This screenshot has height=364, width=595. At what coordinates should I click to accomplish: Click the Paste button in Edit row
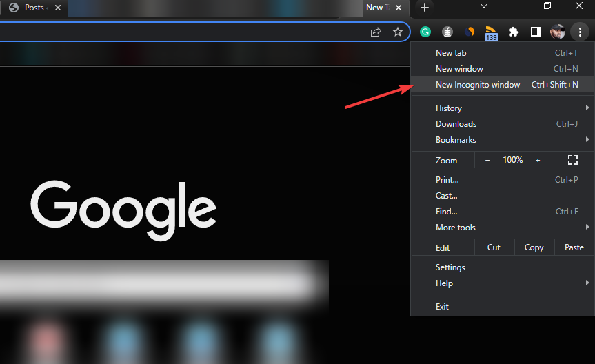[574, 247]
